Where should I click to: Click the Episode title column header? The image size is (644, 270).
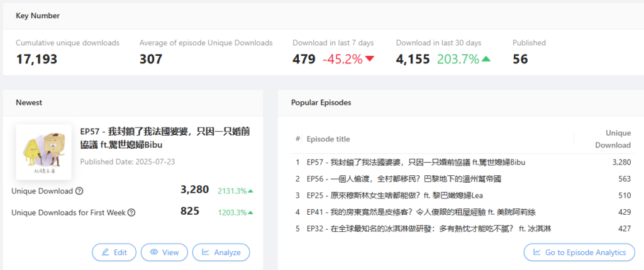328,139
